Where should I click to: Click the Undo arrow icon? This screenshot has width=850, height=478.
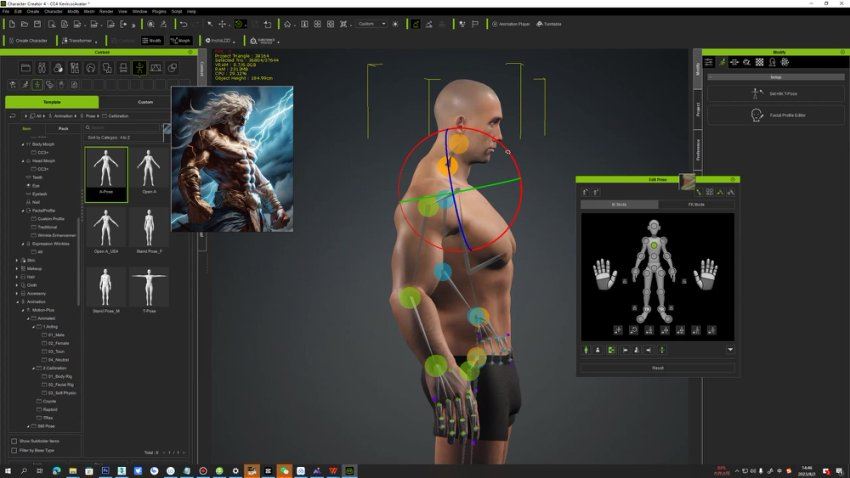(183, 24)
